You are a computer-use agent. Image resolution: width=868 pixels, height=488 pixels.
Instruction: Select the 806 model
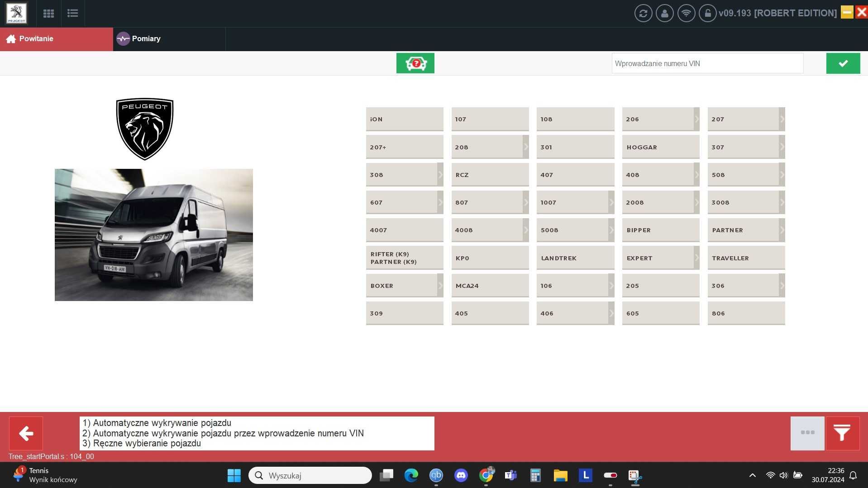(746, 313)
